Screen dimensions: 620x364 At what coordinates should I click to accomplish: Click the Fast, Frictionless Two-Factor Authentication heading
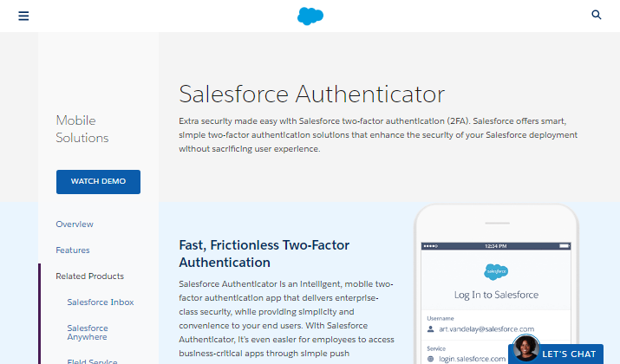pos(264,254)
